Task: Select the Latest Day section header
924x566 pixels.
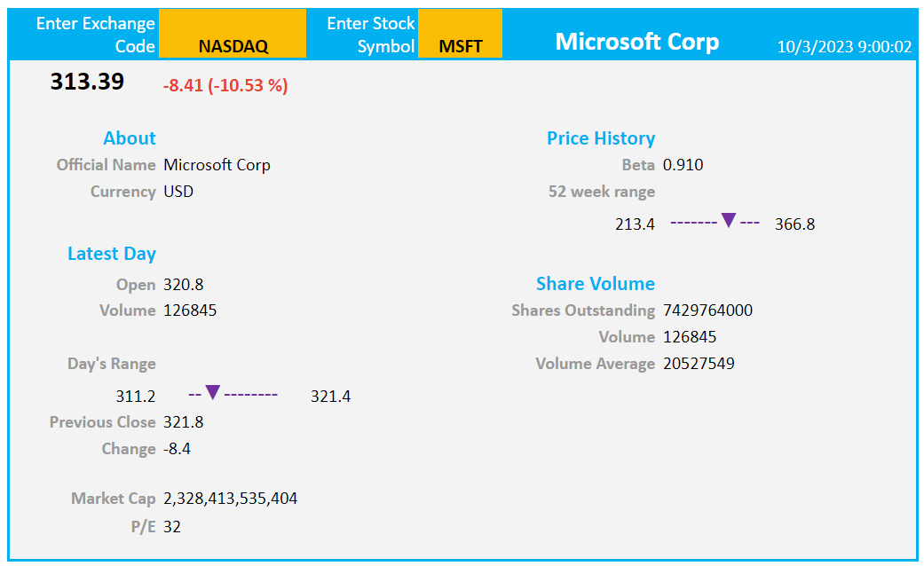Action: (x=111, y=254)
